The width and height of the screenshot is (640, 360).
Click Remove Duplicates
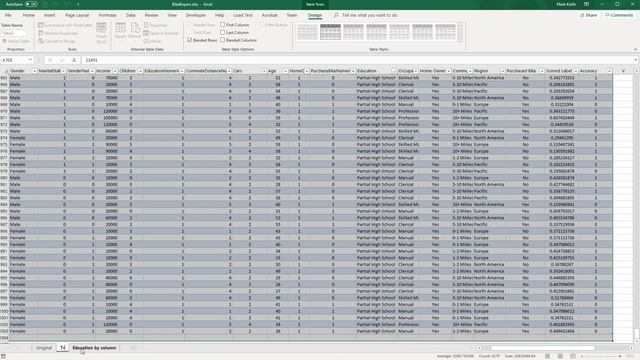(58, 33)
